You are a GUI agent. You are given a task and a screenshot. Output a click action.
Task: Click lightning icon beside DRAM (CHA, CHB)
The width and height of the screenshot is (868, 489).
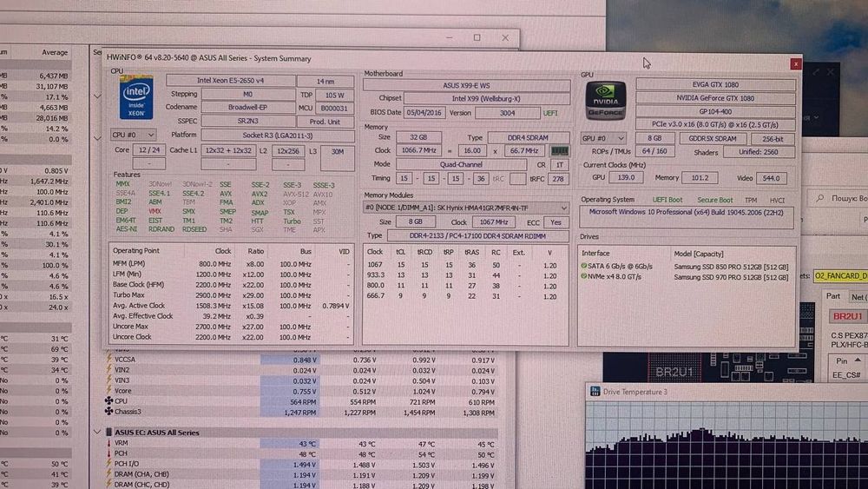coord(109,474)
